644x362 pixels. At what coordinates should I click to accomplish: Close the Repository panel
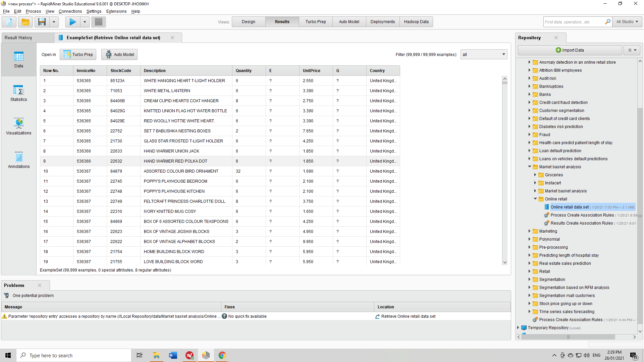point(556,38)
